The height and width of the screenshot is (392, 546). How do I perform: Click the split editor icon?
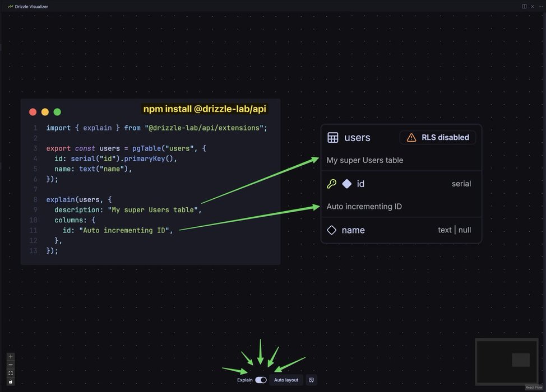(x=524, y=6)
